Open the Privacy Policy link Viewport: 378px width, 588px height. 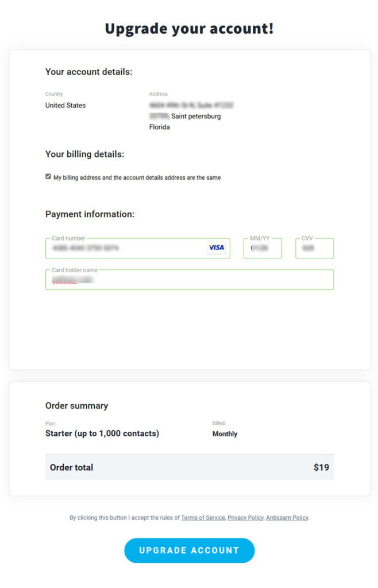coord(246,517)
